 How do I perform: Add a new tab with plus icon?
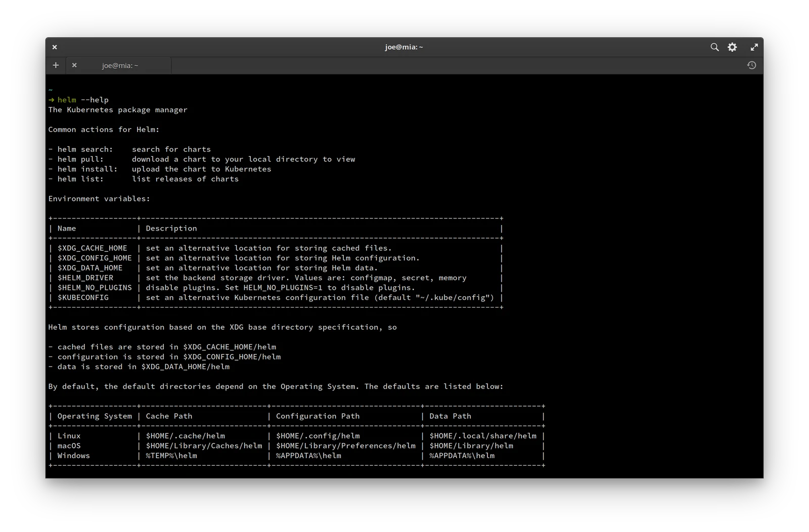pyautogui.click(x=56, y=65)
